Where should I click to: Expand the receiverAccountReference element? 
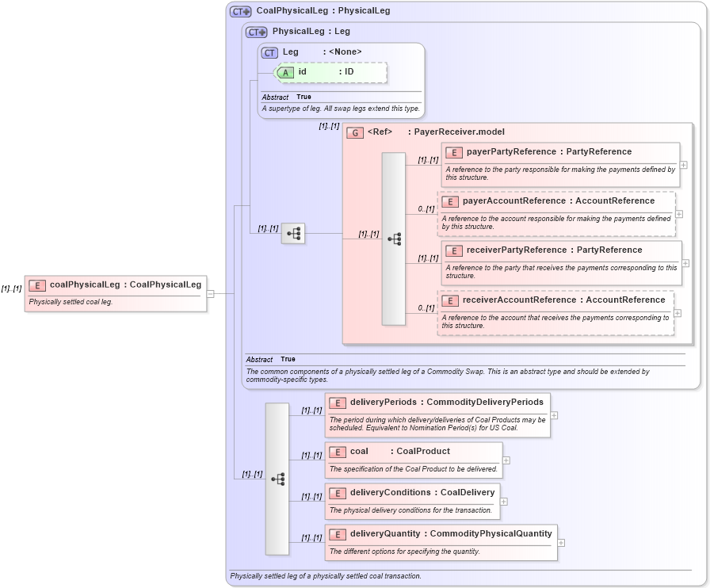678,314
